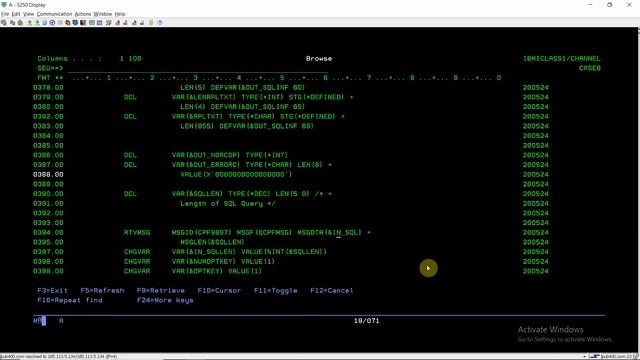Image resolution: width=640 pixels, height=360 pixels.
Task: Click the F10=Cursor function key
Action: tap(219, 291)
